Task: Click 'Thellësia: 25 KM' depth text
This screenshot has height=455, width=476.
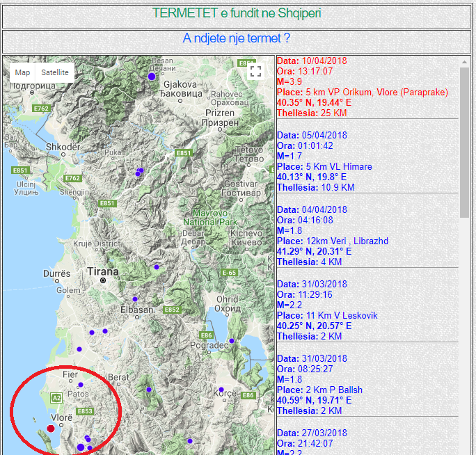Action: [312, 113]
